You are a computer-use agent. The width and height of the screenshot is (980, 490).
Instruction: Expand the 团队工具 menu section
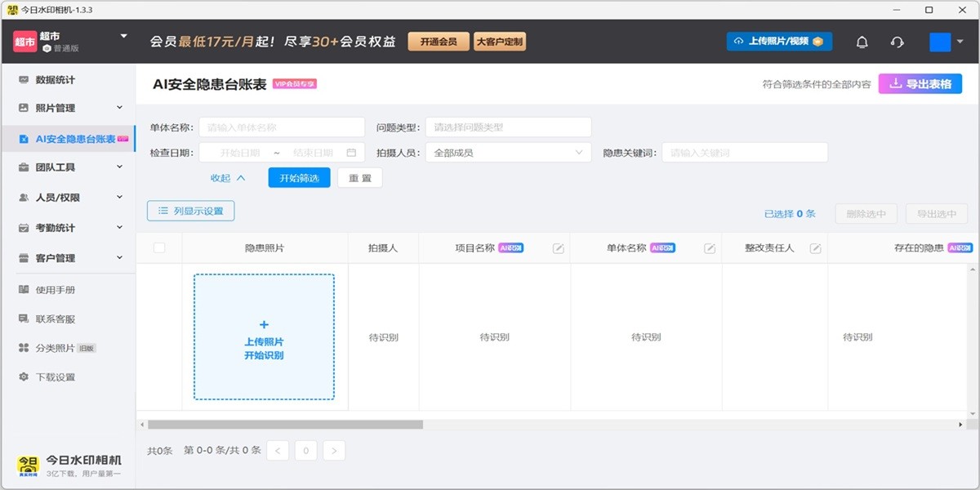click(x=23, y=167)
